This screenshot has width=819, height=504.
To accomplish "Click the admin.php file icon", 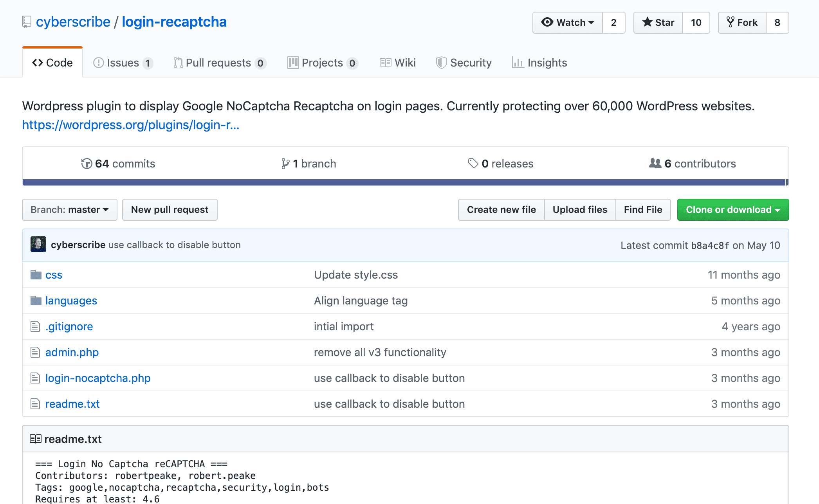I will pyautogui.click(x=35, y=352).
